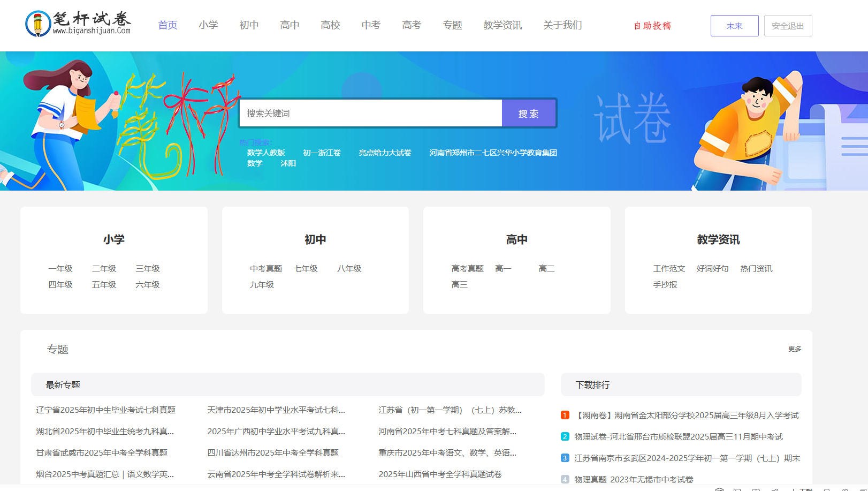Screen dimensions: 868x491
Task: Open 热门资讯 under 教学资讯
Action: tap(756, 268)
